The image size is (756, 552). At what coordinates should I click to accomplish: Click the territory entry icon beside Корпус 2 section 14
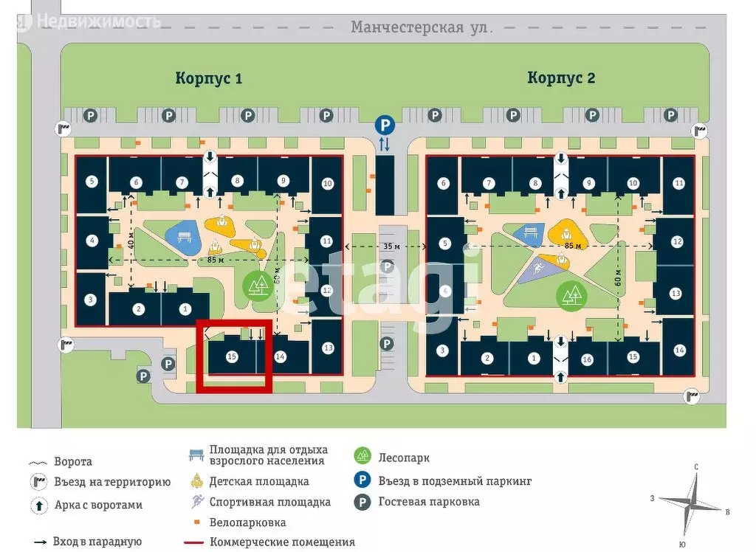[691, 396]
